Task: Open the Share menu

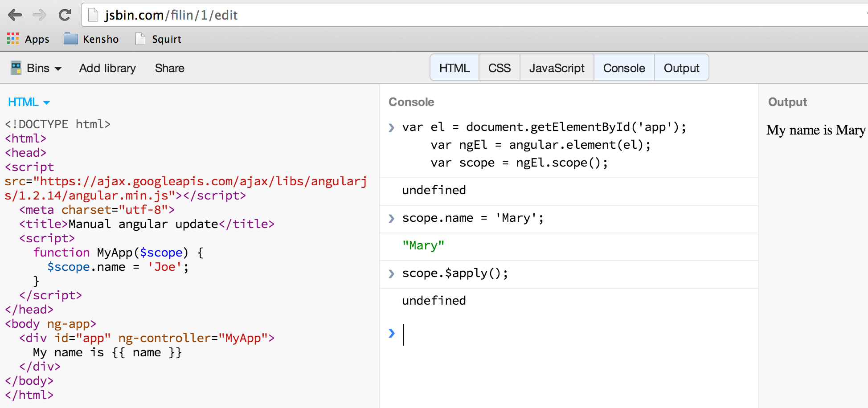Action: 170,68
